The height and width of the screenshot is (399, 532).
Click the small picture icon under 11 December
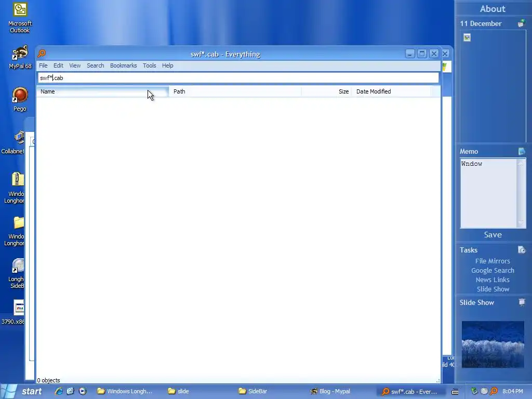(467, 37)
